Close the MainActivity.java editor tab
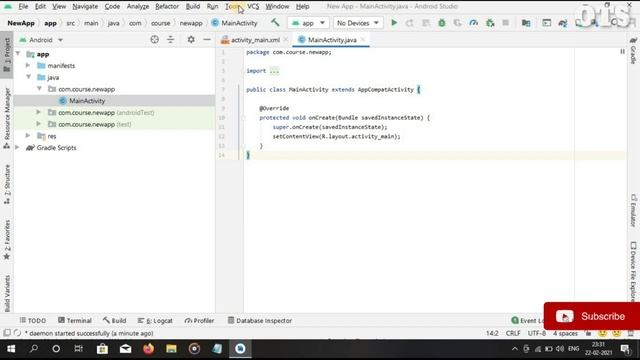The width and height of the screenshot is (640, 360). pyautogui.click(x=363, y=40)
